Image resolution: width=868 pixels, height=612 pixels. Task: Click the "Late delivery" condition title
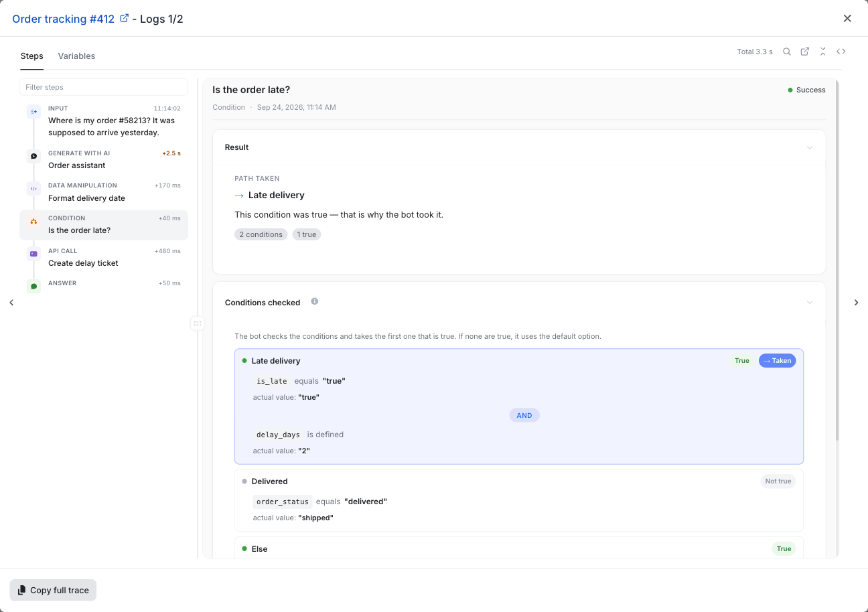276,361
